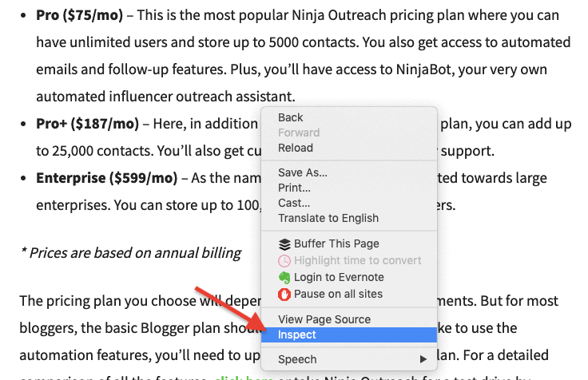Click the Login to Evernote text
Viewport: 588px width, 380px height.
[x=339, y=278]
